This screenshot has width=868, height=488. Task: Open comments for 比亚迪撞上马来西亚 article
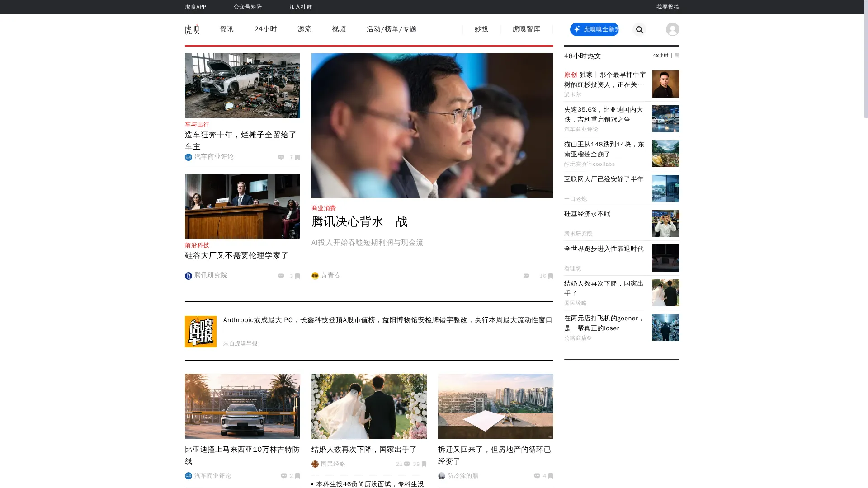[x=284, y=476]
